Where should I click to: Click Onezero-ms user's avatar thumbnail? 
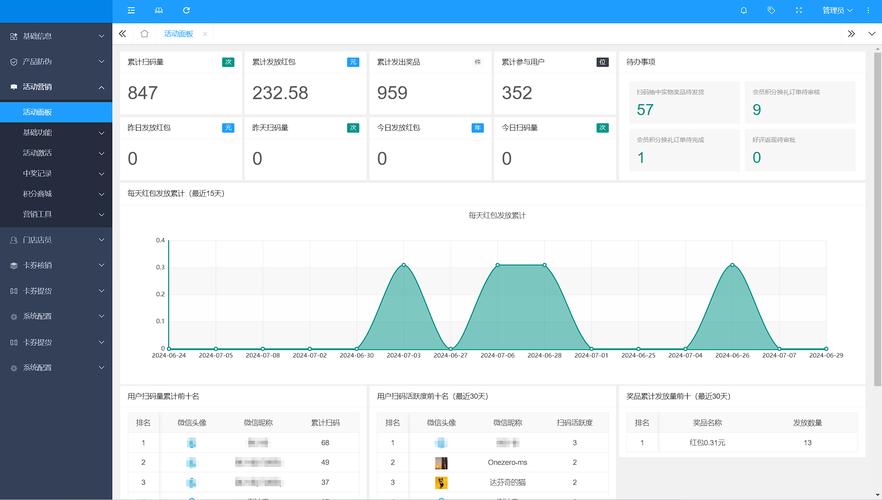pyautogui.click(x=442, y=463)
